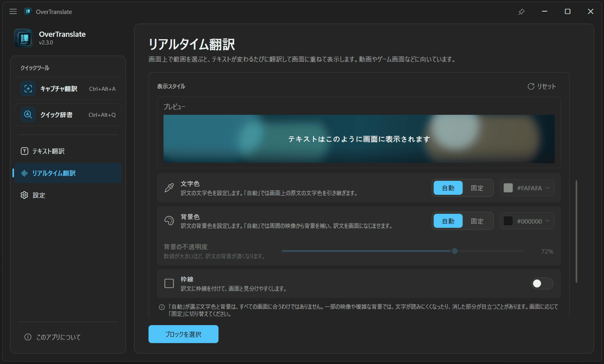Click the "クイックツール" sidebar label

[x=35, y=68]
